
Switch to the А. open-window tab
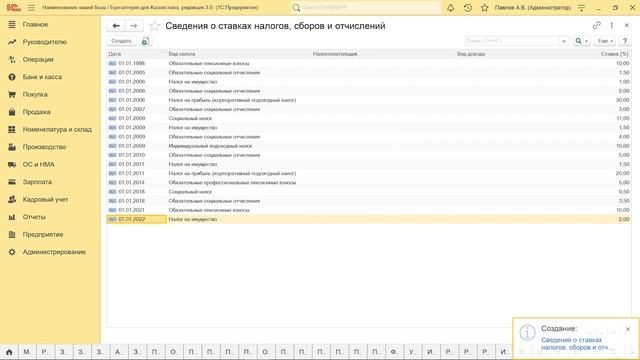point(118,352)
